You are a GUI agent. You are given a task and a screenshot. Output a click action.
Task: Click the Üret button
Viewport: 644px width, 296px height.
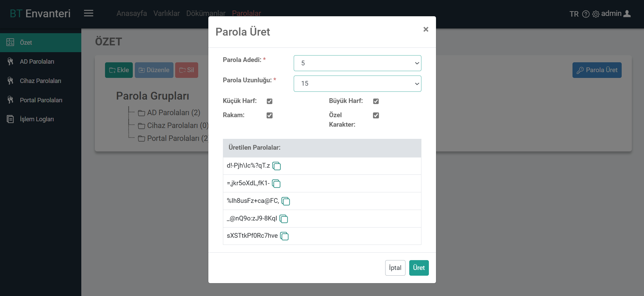[x=419, y=268]
